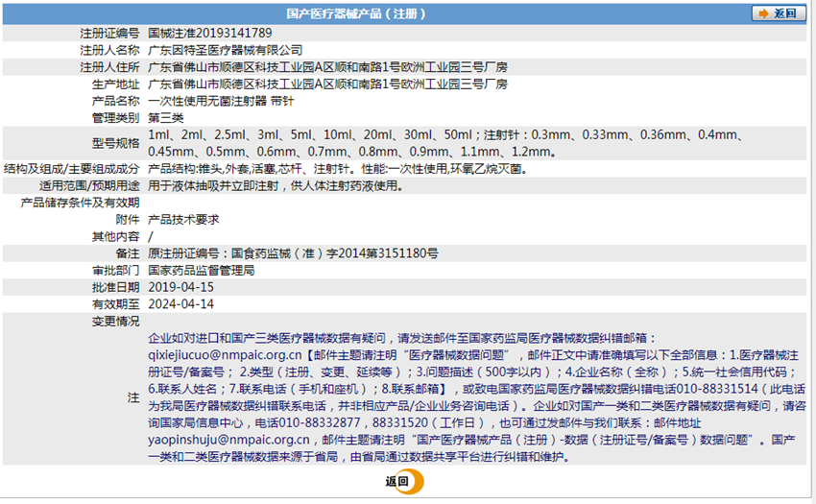
Task: Open the 产品技术要求 attachment link
Action: 183,220
